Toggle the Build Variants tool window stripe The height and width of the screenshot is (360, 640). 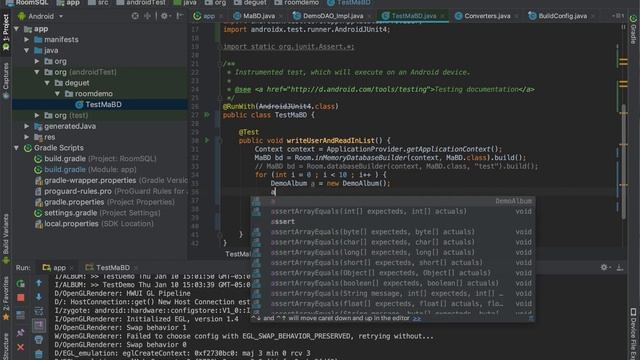6,239
